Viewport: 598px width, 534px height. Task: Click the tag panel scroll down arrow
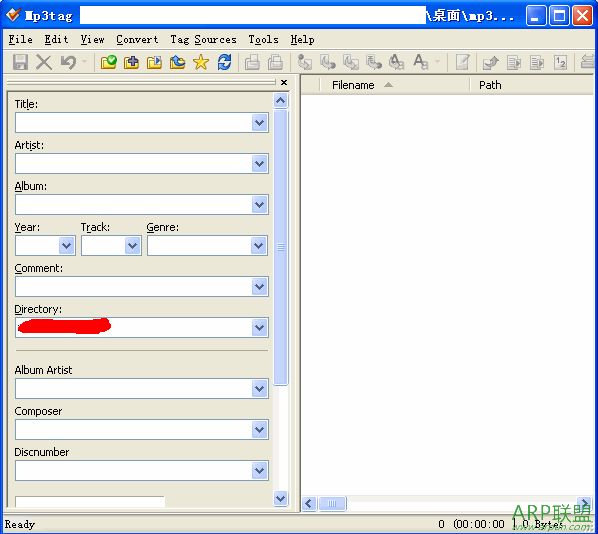coord(281,499)
